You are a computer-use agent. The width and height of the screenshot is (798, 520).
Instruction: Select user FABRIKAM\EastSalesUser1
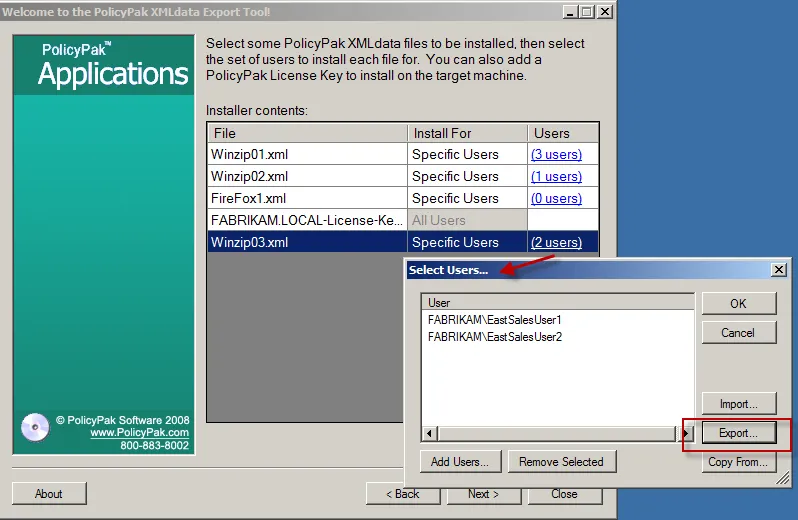click(495, 320)
